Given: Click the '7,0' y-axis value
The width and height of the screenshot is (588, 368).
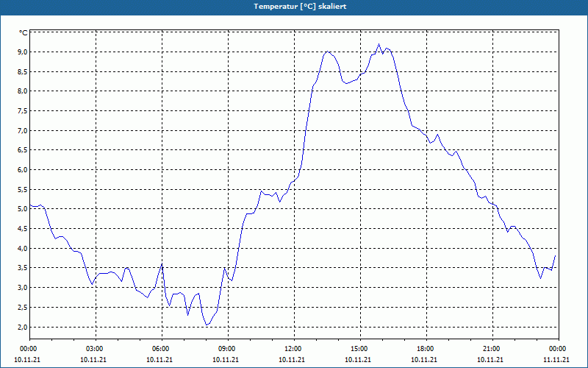Looking at the screenshot, I should pos(23,131).
